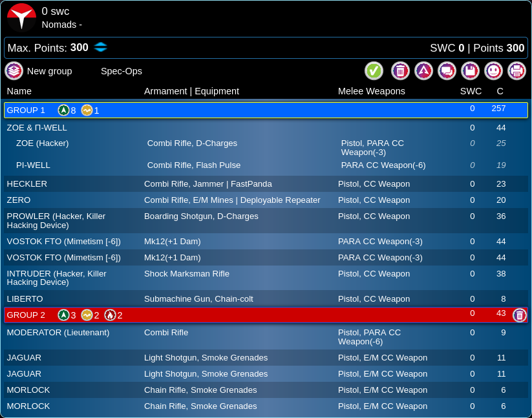Save the list with the floppy disk icon
This screenshot has width=532, height=418.
pos(470,71)
